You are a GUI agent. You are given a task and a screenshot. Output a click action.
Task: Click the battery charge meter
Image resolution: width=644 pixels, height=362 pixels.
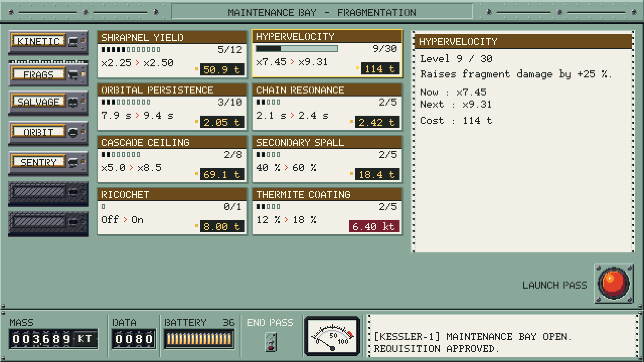click(x=199, y=339)
